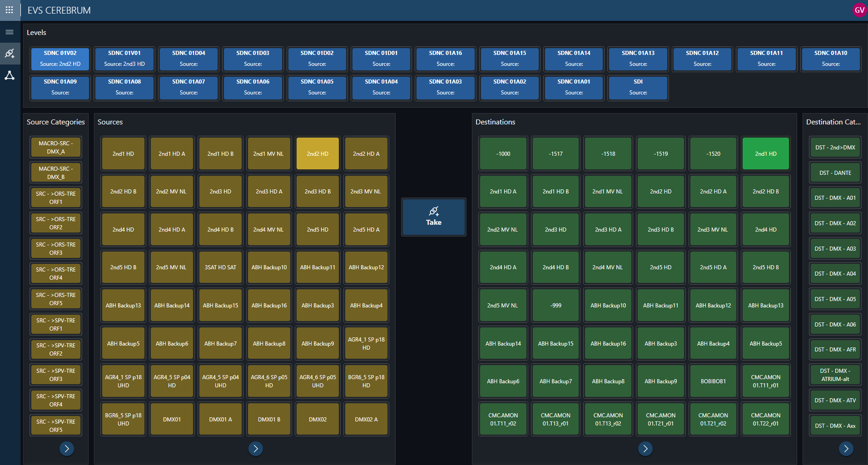The width and height of the screenshot is (868, 465).
Task: Select level SDNC 01A10
Action: point(831,59)
